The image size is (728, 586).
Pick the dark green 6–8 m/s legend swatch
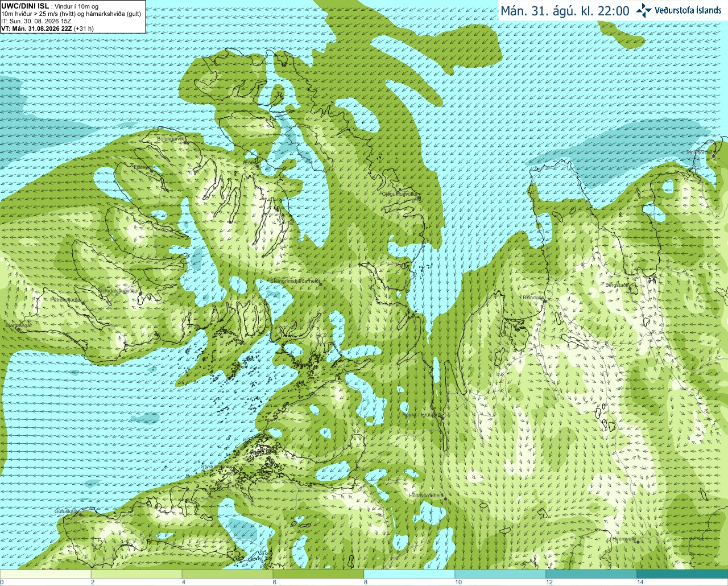click(x=318, y=574)
